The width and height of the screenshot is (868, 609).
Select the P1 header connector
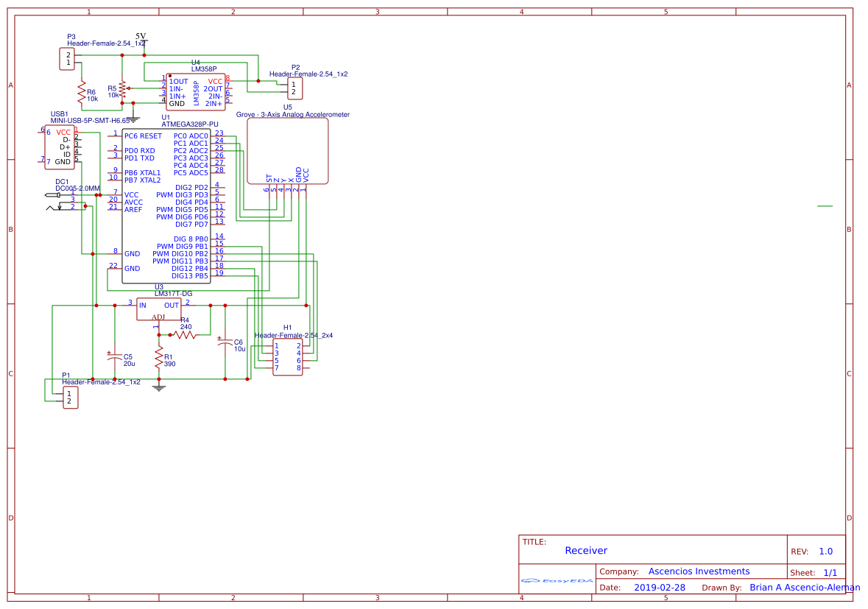(70, 398)
